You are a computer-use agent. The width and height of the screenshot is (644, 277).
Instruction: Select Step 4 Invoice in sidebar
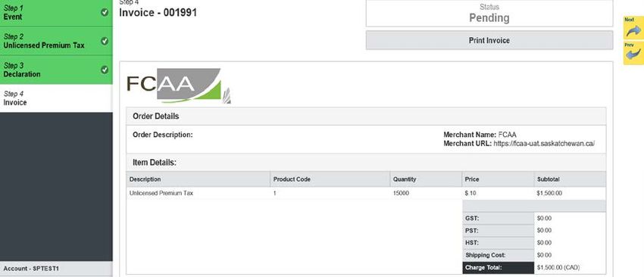56,98
